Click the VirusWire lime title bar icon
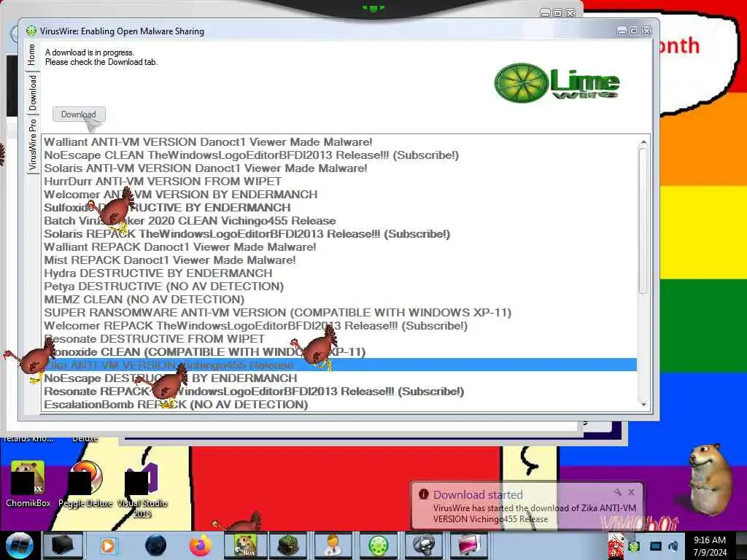Image resolution: width=747 pixels, height=560 pixels. click(31, 31)
